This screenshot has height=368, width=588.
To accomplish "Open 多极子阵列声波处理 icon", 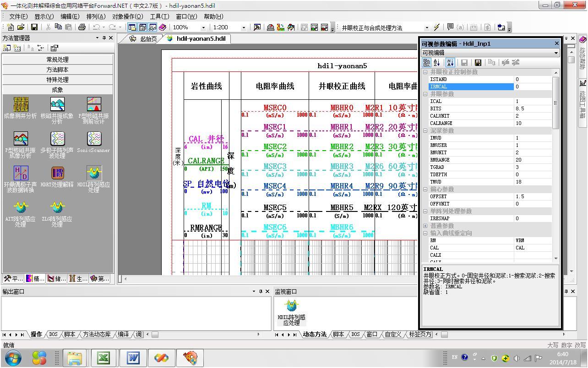I will pyautogui.click(x=57, y=145).
